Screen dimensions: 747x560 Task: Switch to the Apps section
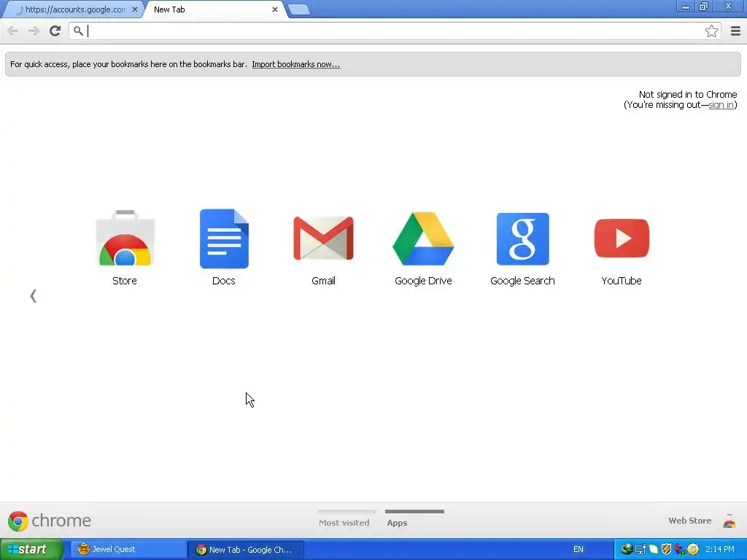(x=414, y=518)
